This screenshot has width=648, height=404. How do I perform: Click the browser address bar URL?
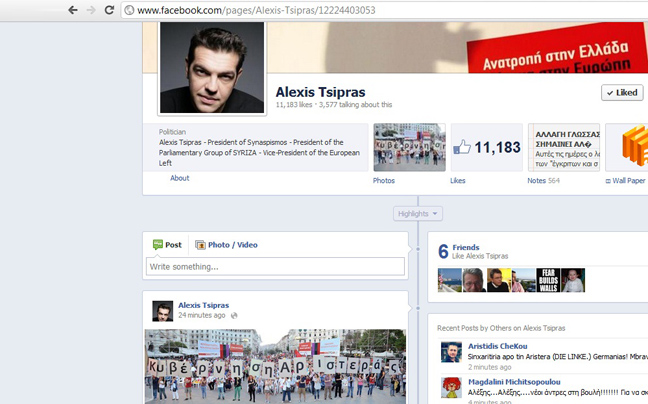[254, 10]
